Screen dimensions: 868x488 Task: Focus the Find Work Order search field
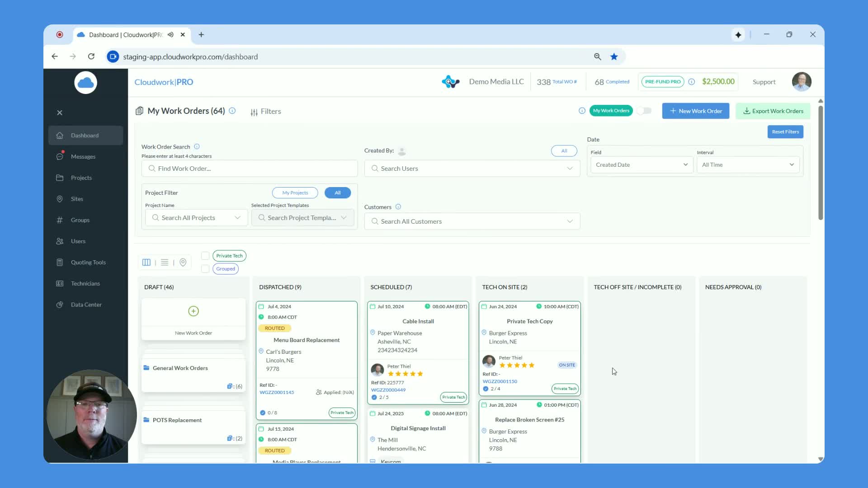pos(250,169)
